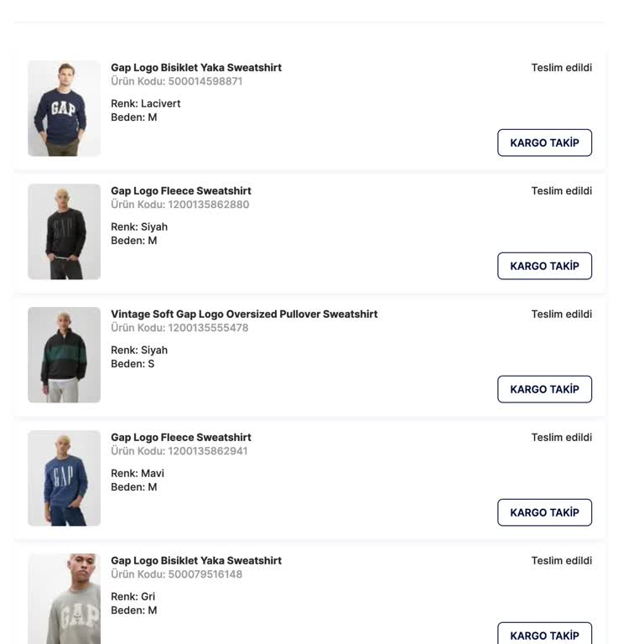Image resolution: width=644 pixels, height=644 pixels.
Task: Open Vintage Soft Gap Logo Oversized Pullover Sweatshirt
Action: [244, 314]
